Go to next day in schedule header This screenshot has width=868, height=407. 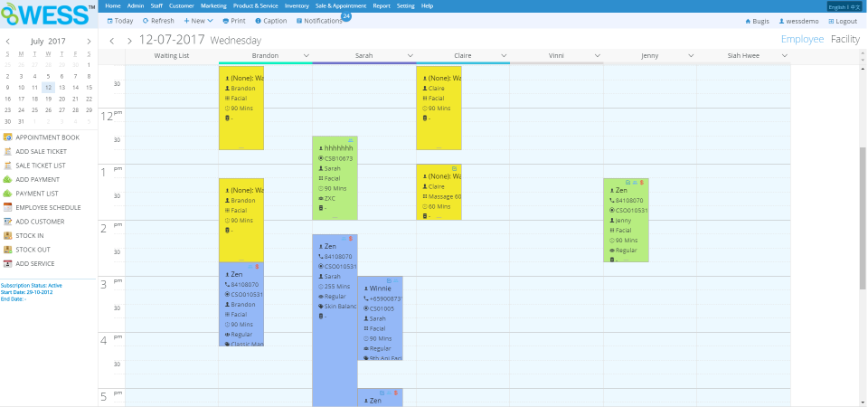coord(129,41)
